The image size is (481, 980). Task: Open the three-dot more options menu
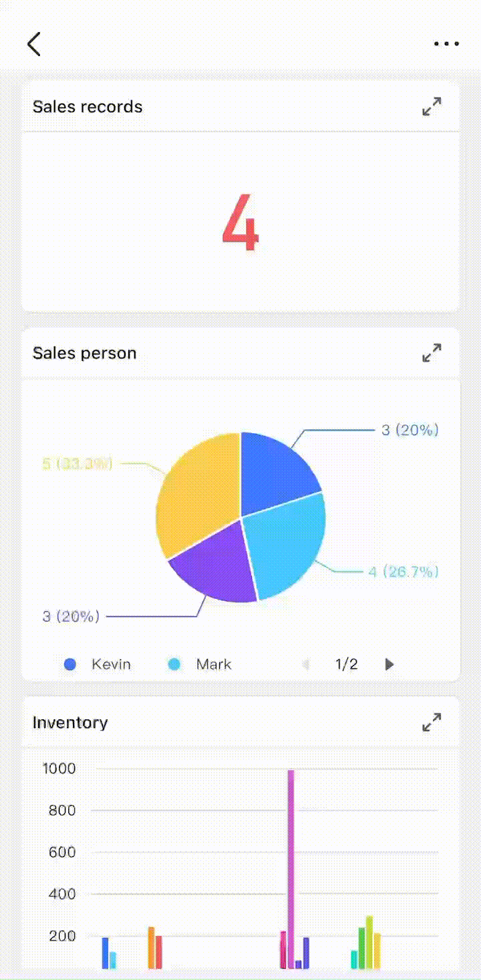pos(446,44)
